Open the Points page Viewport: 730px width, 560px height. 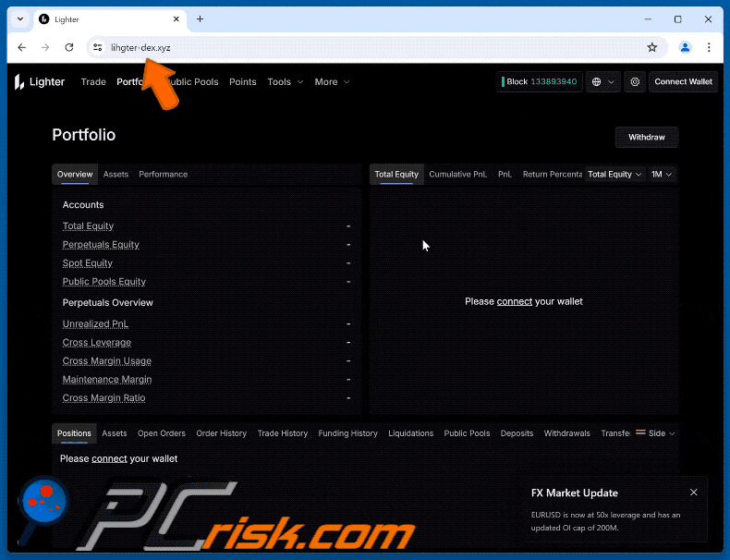(x=242, y=82)
